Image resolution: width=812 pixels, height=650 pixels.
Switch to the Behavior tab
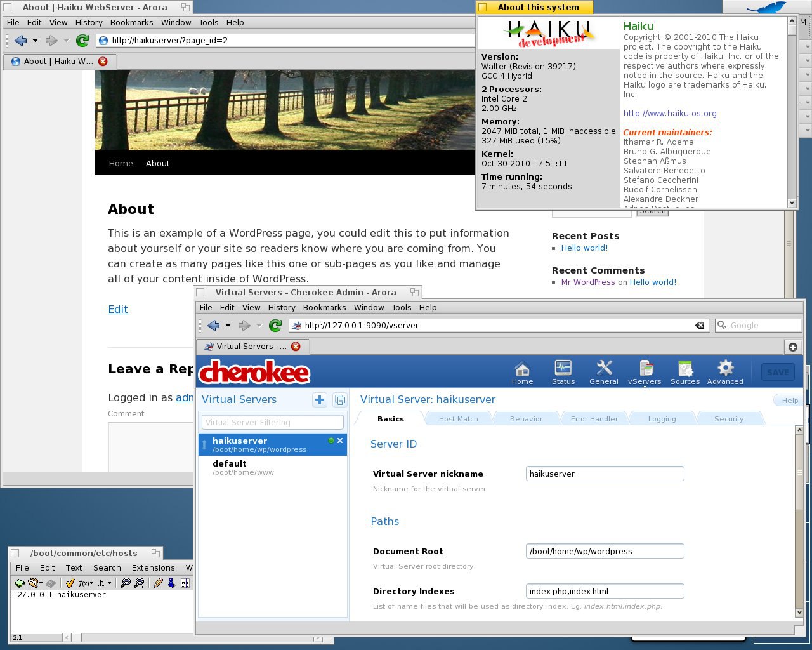point(526,419)
